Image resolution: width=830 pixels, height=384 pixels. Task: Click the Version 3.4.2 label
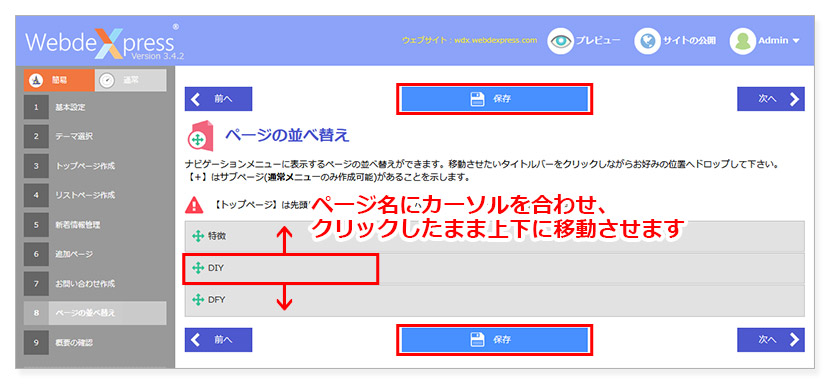pyautogui.click(x=157, y=55)
